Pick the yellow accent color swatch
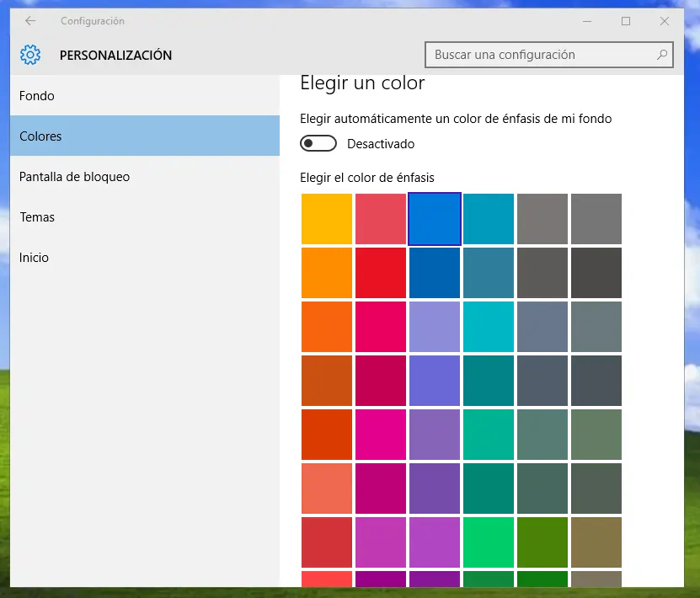This screenshot has height=598, width=700. point(327,219)
